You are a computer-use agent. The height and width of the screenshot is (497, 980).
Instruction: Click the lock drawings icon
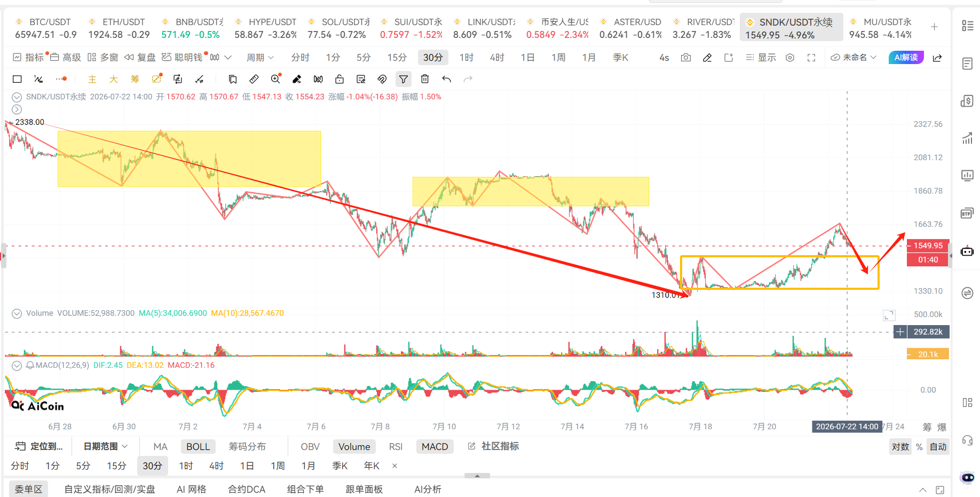(339, 79)
